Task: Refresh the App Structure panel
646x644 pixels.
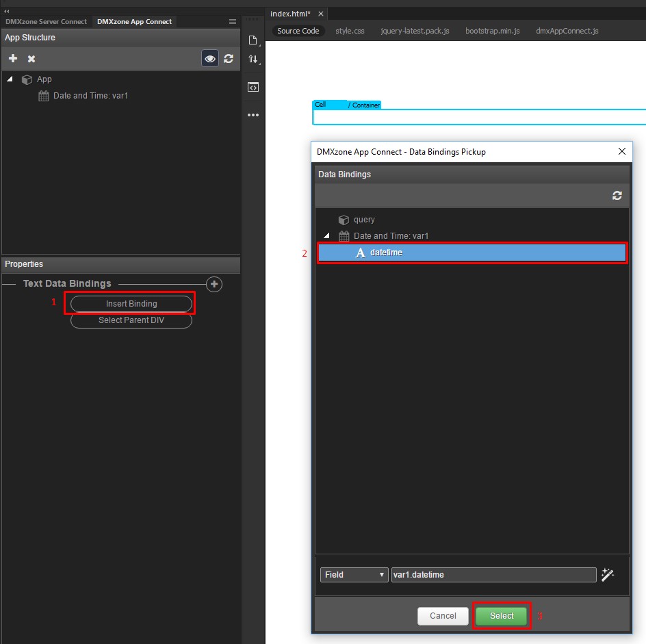Action: (229, 58)
